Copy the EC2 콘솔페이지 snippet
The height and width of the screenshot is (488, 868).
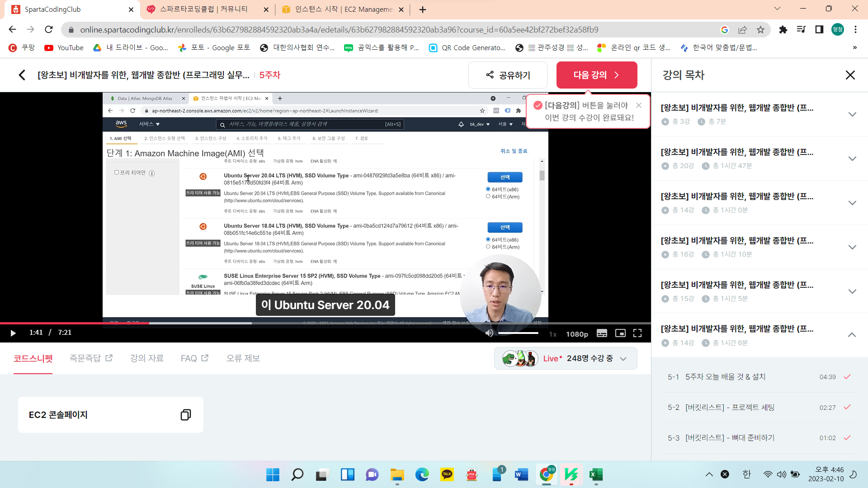coord(185,415)
